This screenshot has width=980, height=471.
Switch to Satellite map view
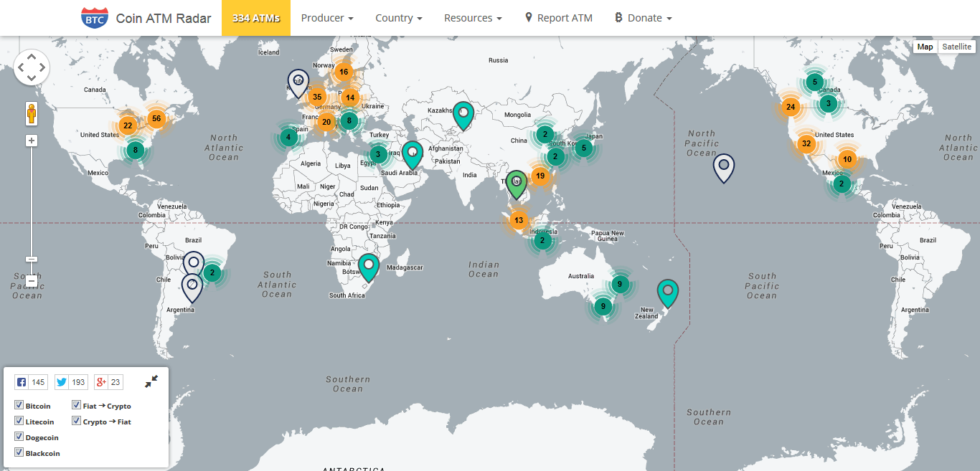(956, 46)
